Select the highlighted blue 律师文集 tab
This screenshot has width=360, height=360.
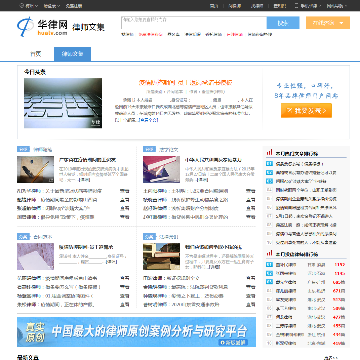click(72, 54)
